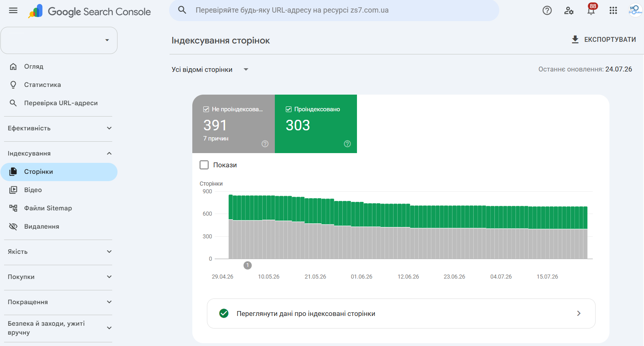Image resolution: width=644 pixels, height=346 pixels.
Task: Select the green 303 indexed card
Action: click(316, 124)
